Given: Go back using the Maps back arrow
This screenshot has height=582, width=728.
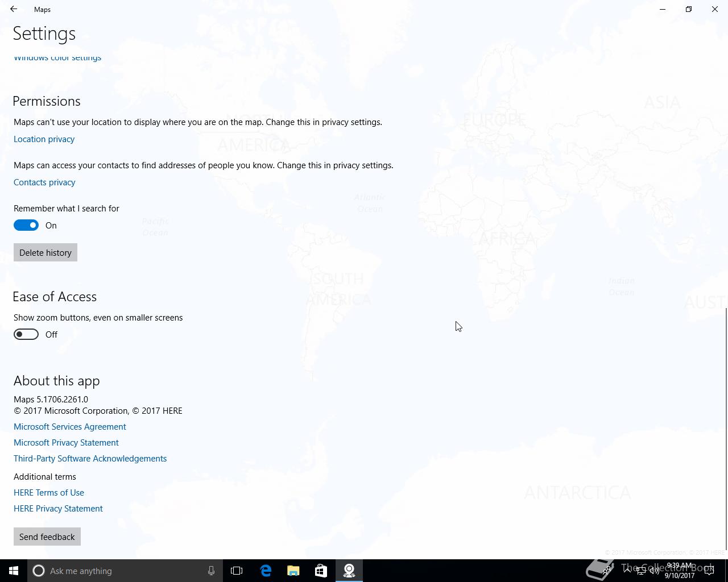Looking at the screenshot, I should tap(14, 9).
